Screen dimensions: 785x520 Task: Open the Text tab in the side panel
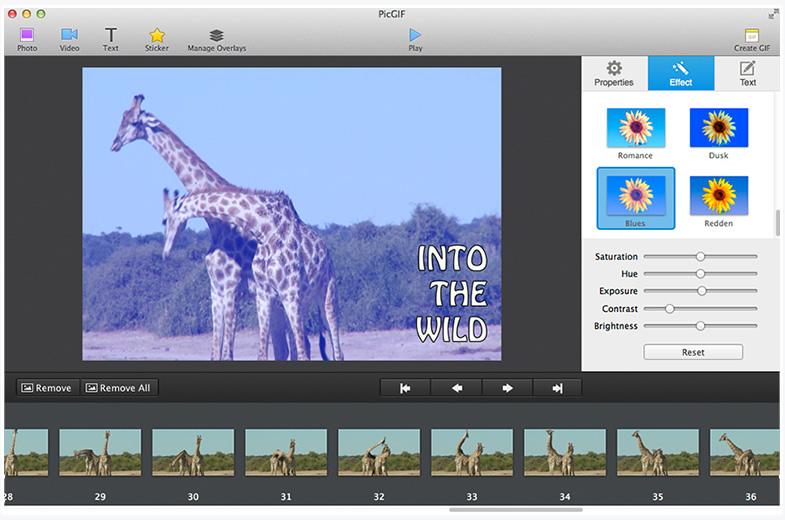point(747,73)
